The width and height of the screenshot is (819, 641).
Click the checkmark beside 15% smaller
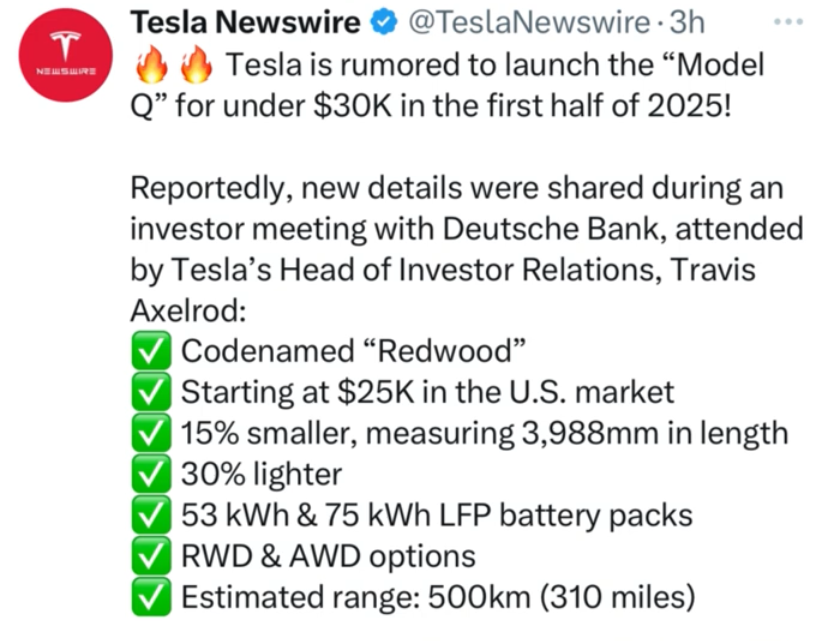[x=151, y=433]
